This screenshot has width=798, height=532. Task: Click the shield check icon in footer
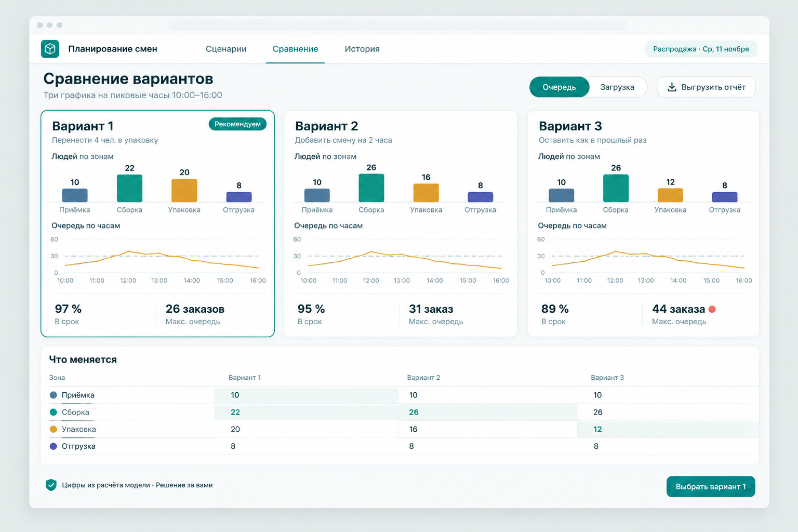pyautogui.click(x=51, y=485)
